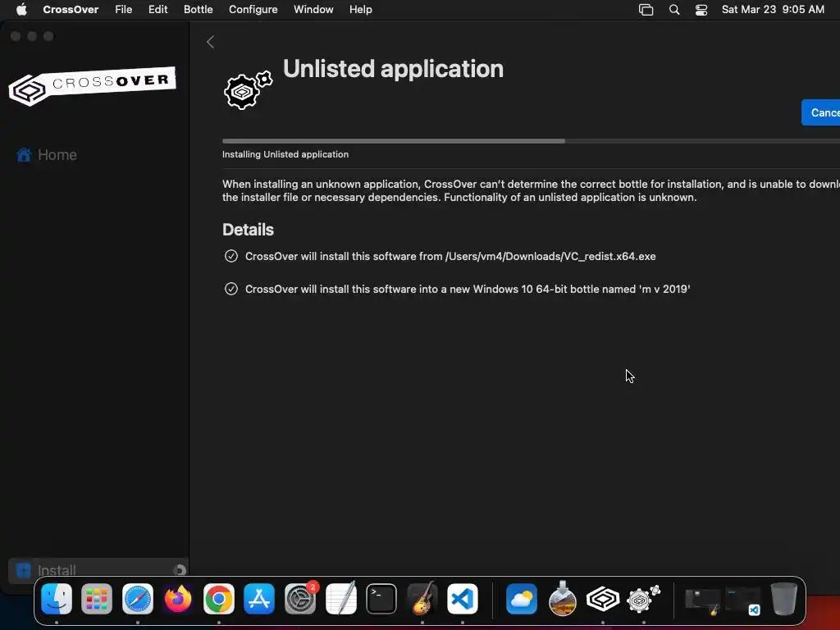The width and height of the screenshot is (840, 630).
Task: Open Firefox from the Dock
Action: point(178,599)
